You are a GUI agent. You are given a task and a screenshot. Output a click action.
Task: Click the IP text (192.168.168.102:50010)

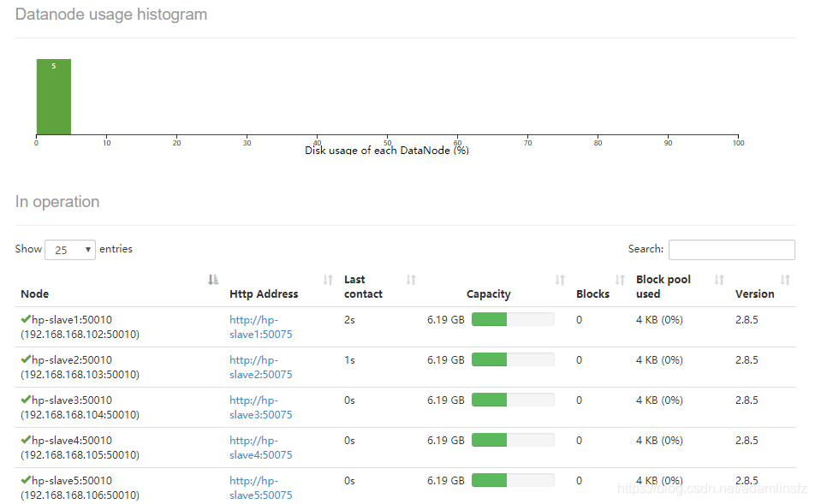[x=80, y=334]
